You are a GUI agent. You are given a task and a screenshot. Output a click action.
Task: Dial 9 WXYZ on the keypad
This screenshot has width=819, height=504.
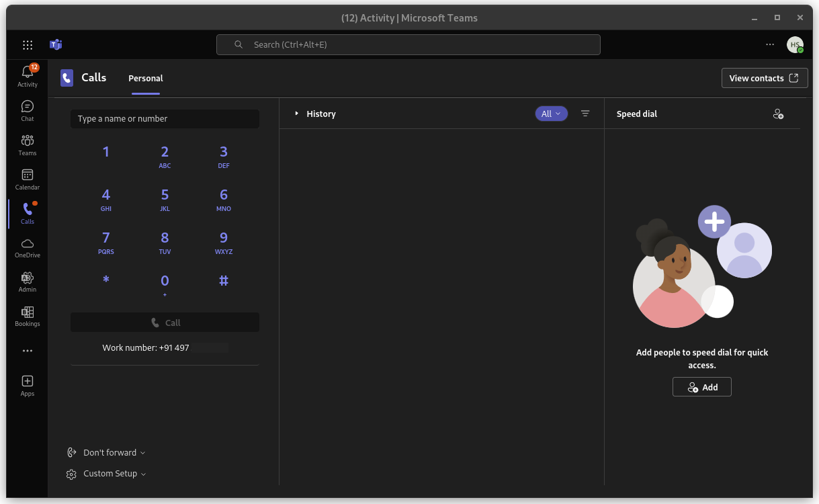(224, 242)
